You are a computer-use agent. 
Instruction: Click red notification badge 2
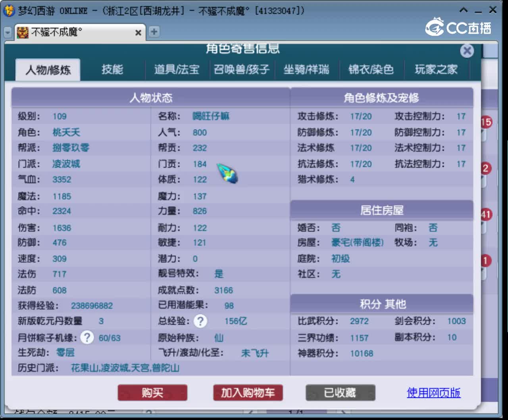tap(486, 168)
